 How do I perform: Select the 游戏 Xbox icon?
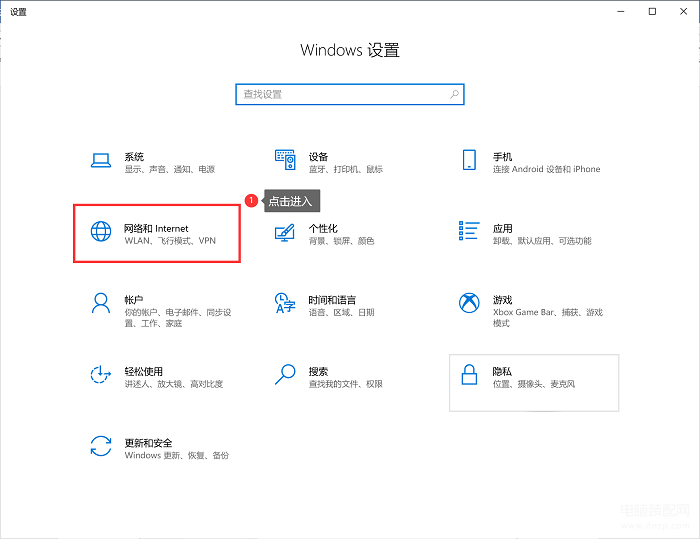469,303
